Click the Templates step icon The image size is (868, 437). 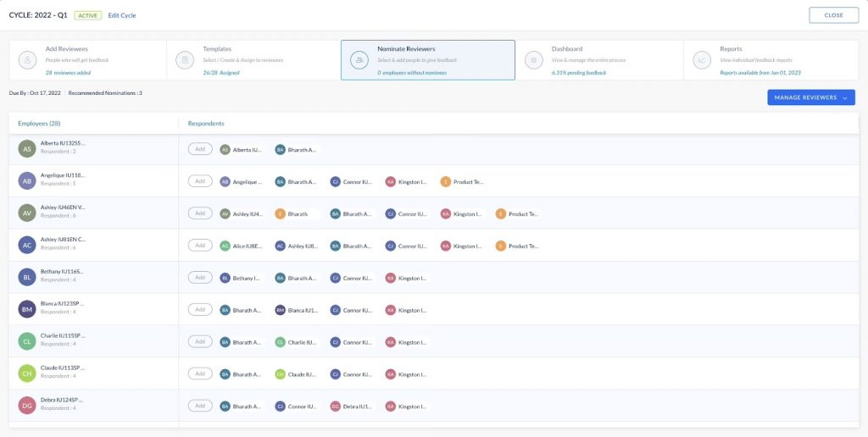point(185,60)
